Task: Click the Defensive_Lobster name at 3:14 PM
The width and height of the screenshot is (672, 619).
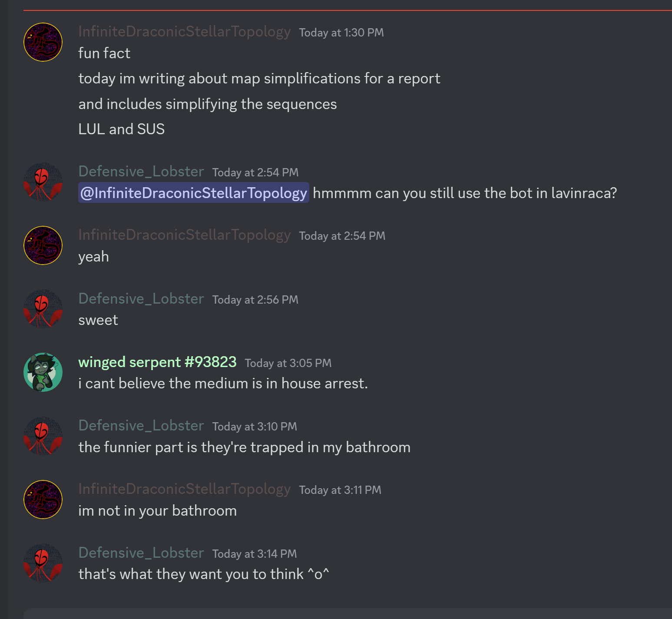Action: (141, 553)
